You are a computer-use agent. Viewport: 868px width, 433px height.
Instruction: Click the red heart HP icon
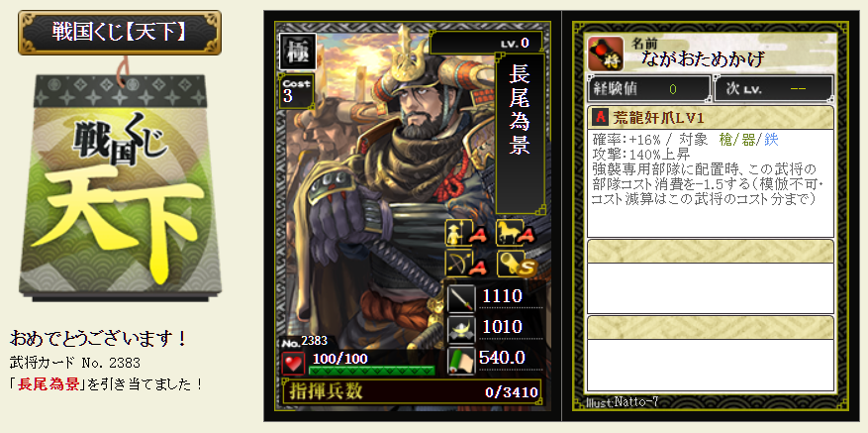click(x=293, y=363)
